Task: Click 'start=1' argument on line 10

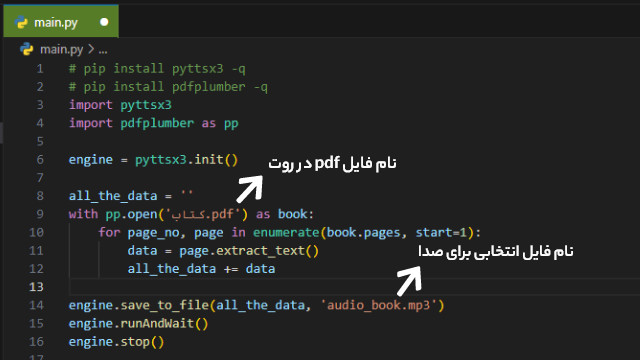Action: (441, 232)
